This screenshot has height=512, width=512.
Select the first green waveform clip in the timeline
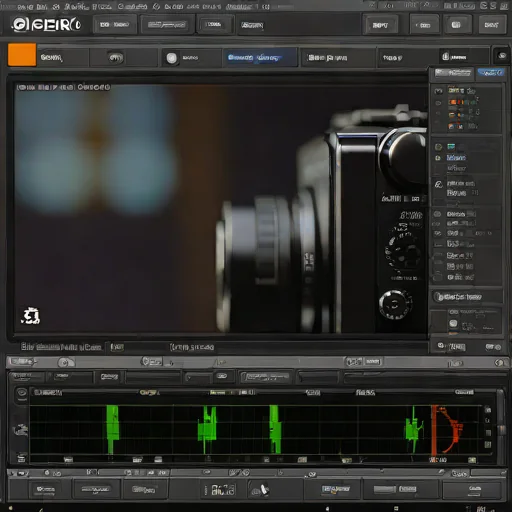(x=112, y=429)
